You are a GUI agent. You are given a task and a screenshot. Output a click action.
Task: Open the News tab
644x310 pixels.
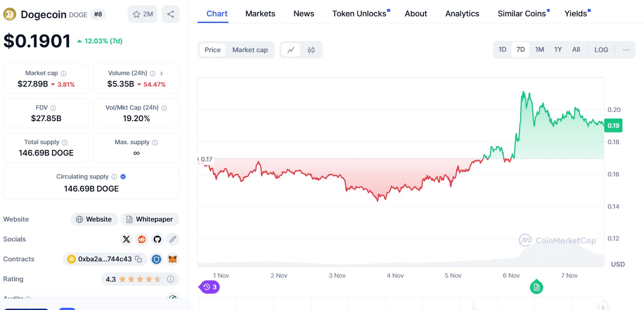tap(304, 14)
